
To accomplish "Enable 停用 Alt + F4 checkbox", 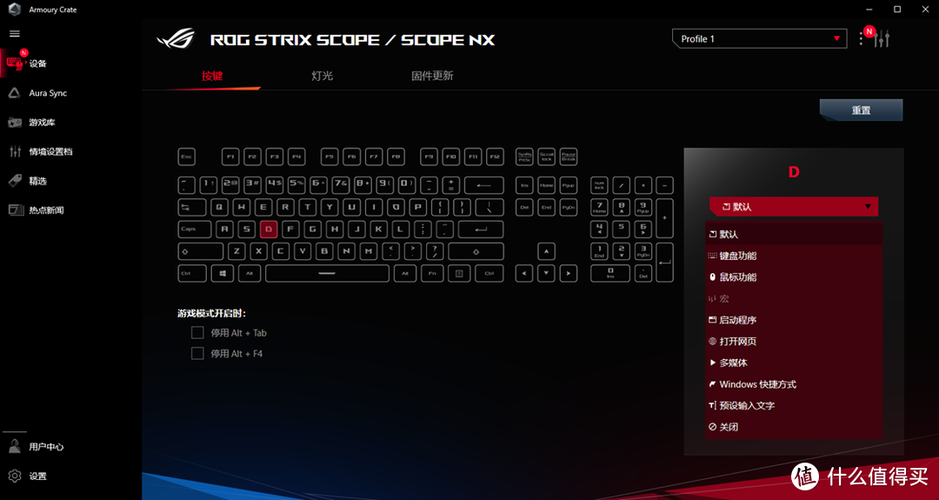I will point(198,353).
